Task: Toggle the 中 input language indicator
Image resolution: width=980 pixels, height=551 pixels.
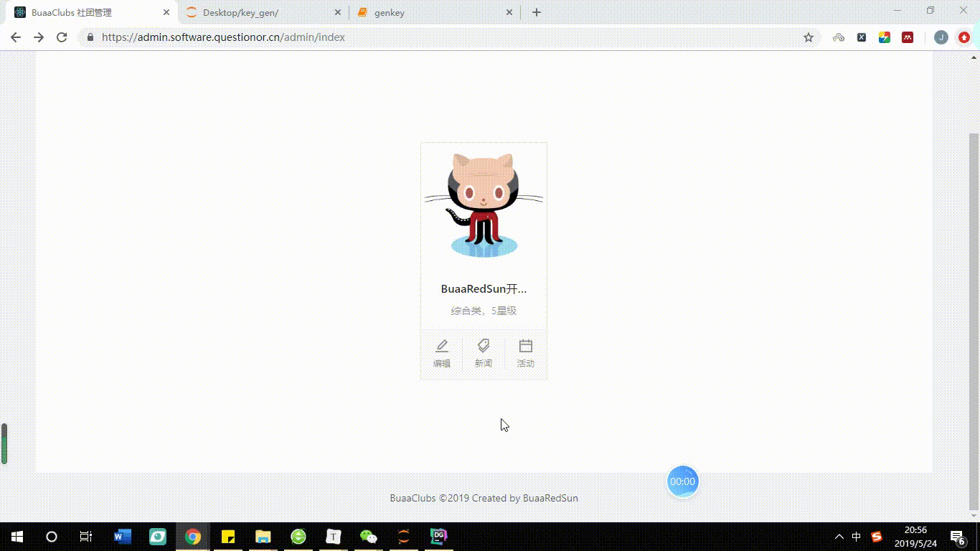Action: coord(857,537)
